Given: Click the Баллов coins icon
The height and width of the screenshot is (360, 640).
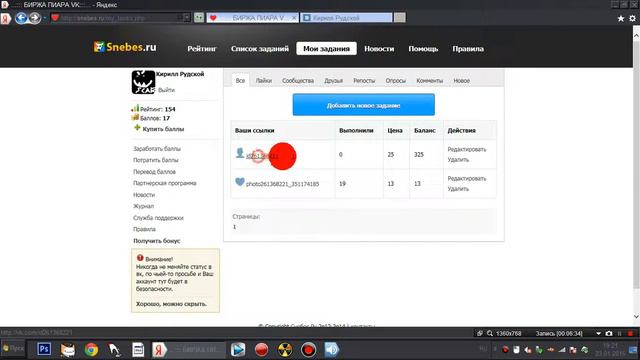Looking at the screenshot, I should [135, 118].
